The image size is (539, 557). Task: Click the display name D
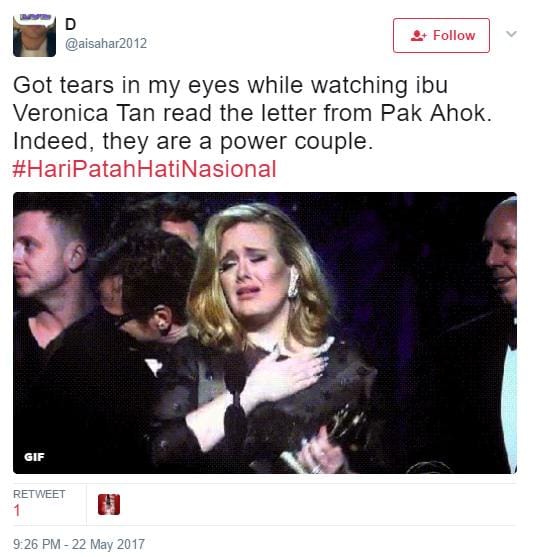pyautogui.click(x=70, y=24)
